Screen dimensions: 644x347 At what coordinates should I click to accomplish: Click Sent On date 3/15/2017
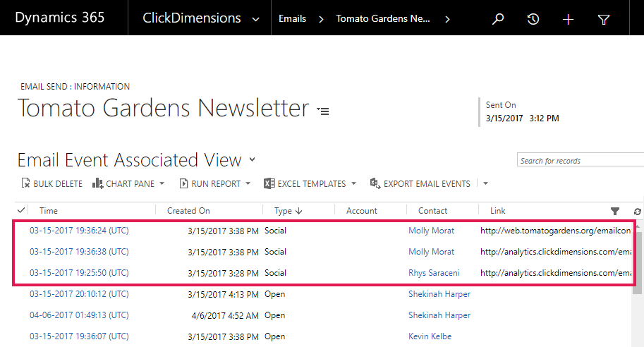coord(504,118)
